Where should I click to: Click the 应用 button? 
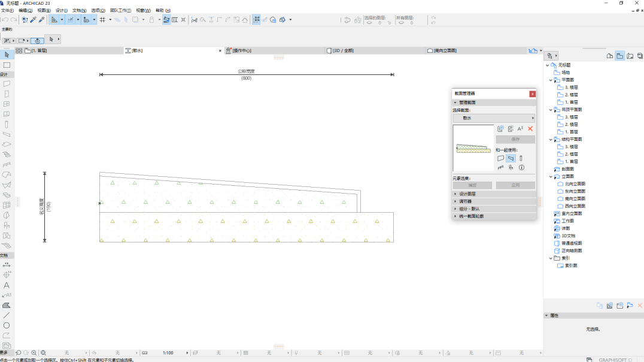515,185
